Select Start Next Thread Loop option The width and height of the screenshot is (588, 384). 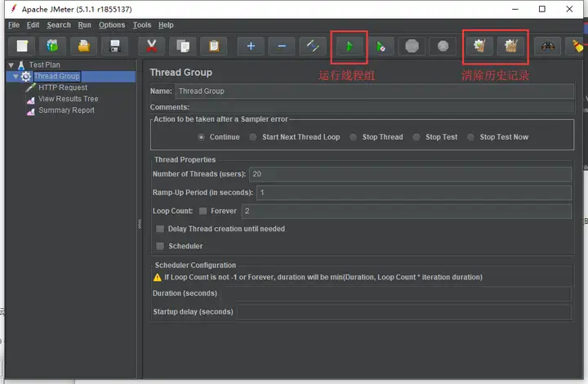(x=253, y=137)
